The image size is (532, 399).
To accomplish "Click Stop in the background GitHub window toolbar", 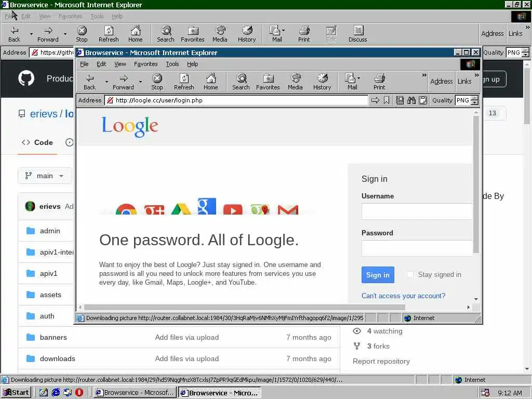I will 82,34.
